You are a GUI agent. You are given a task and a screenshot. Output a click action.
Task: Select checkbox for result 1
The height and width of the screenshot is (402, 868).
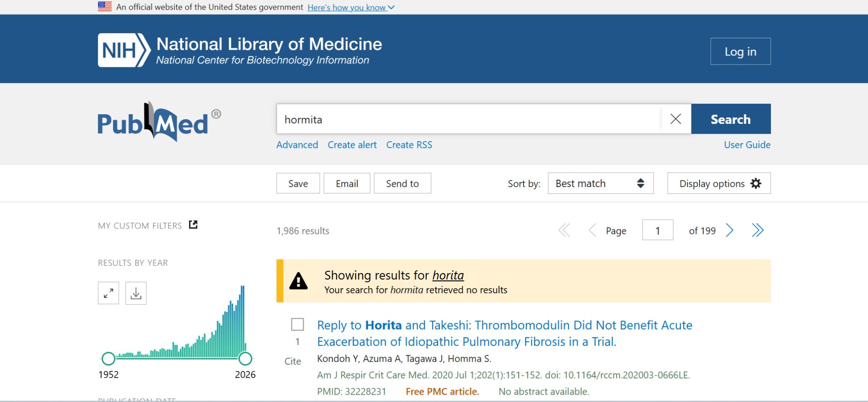[297, 325]
